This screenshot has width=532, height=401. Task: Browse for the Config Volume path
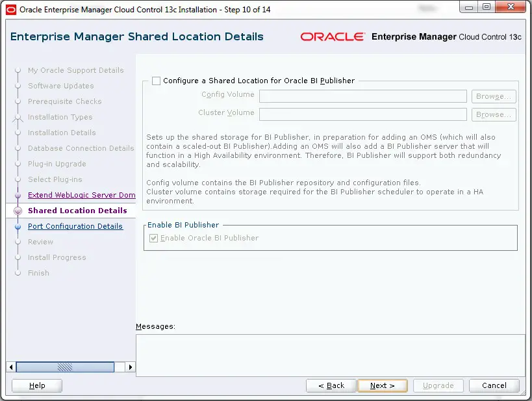(494, 96)
